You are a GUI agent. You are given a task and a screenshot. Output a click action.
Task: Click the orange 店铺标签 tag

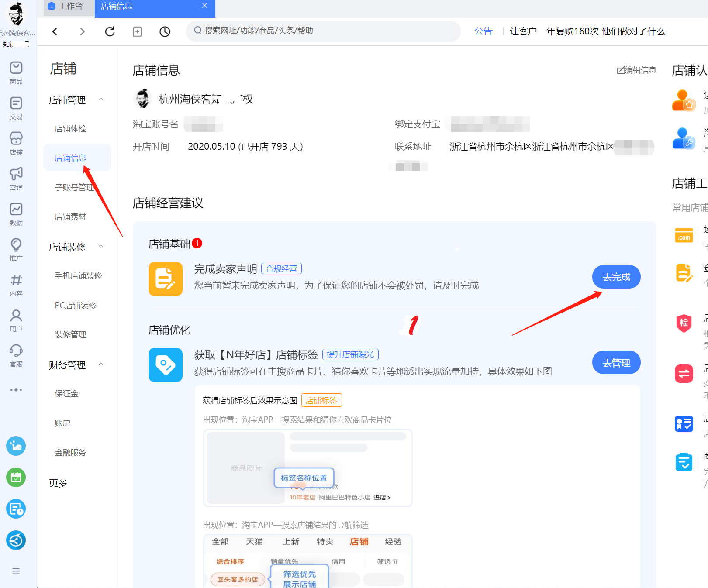tap(321, 400)
